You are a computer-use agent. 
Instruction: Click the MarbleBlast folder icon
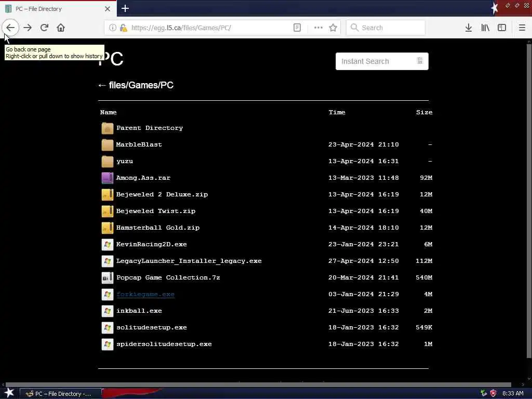[107, 145]
